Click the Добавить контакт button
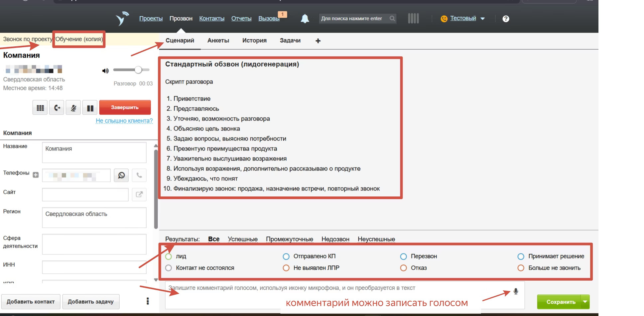Viewport: 644px width, 316px height. tap(31, 301)
